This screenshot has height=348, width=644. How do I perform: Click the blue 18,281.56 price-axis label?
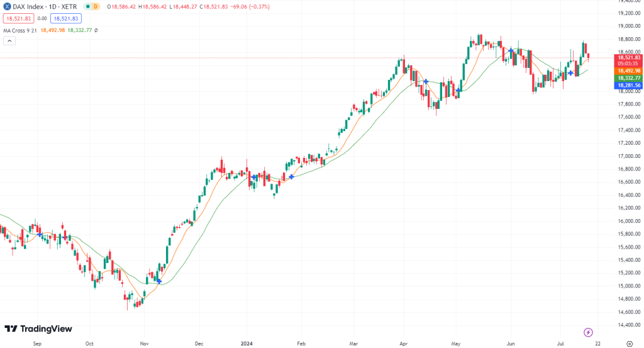(628, 86)
